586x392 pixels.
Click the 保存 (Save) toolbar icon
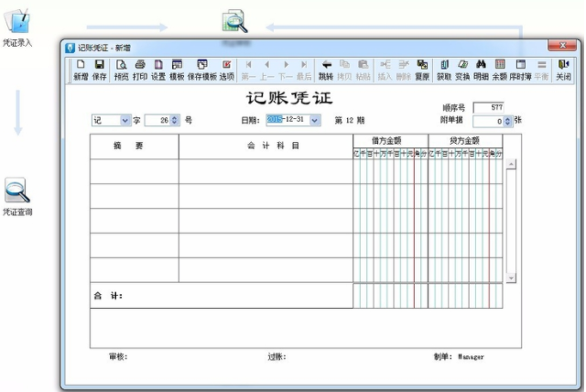click(x=100, y=71)
